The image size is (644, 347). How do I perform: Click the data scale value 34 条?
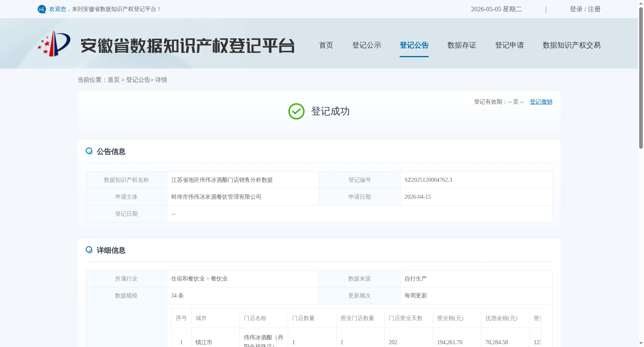(178, 295)
